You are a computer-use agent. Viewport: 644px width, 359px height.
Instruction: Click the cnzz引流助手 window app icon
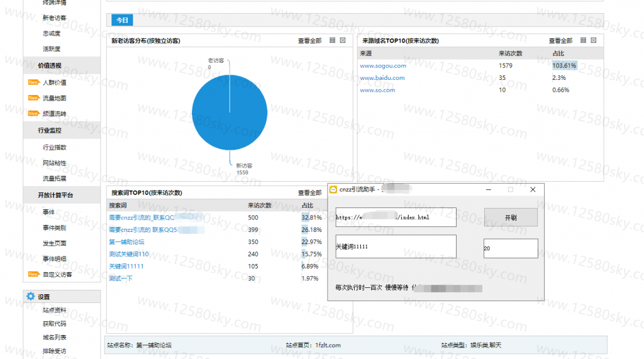pos(333,189)
